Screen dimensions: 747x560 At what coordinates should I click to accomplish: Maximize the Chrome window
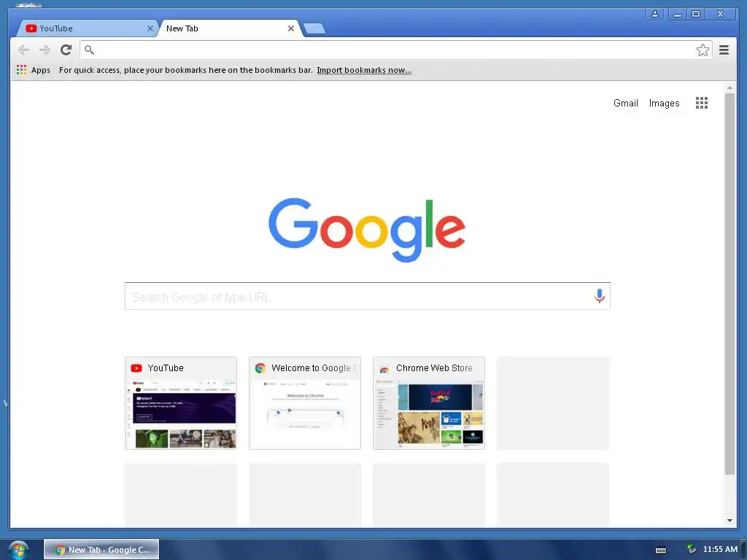point(695,14)
